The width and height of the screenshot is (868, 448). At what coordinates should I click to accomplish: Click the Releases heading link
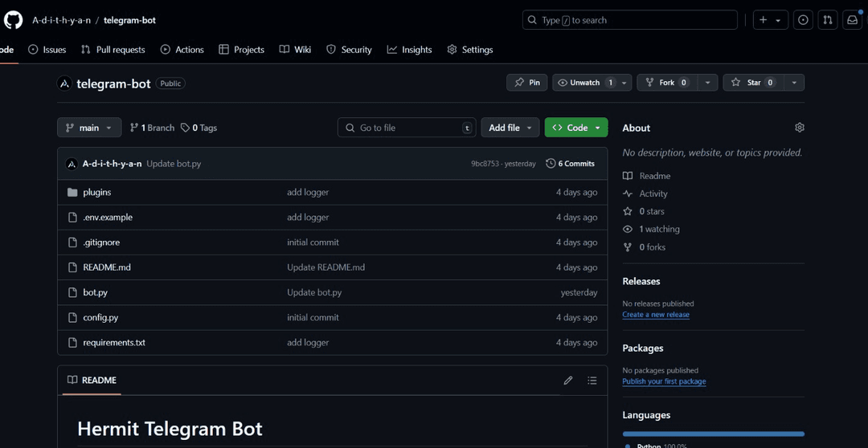pyautogui.click(x=641, y=281)
